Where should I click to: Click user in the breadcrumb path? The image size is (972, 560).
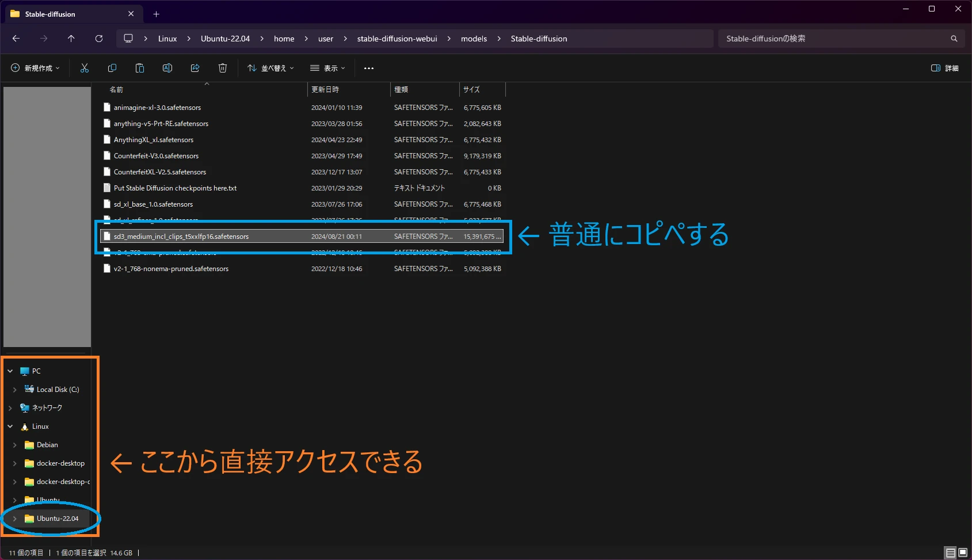tap(326, 39)
